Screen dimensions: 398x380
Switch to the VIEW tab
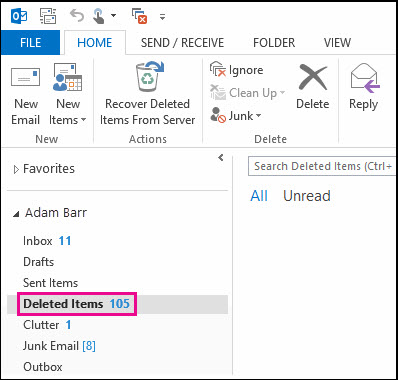click(x=337, y=43)
